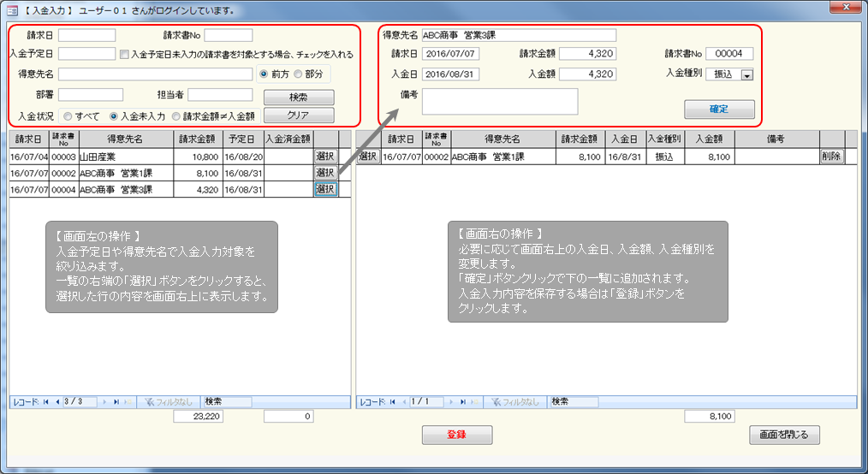Viewport: 868px width, 474px height.
Task: Jump to last record in left list navigator
Action: [116, 401]
